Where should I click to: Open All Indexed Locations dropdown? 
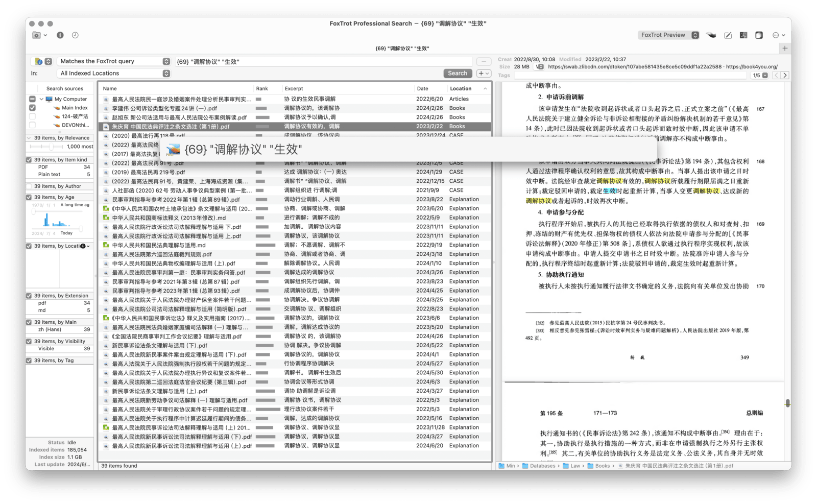coord(113,74)
